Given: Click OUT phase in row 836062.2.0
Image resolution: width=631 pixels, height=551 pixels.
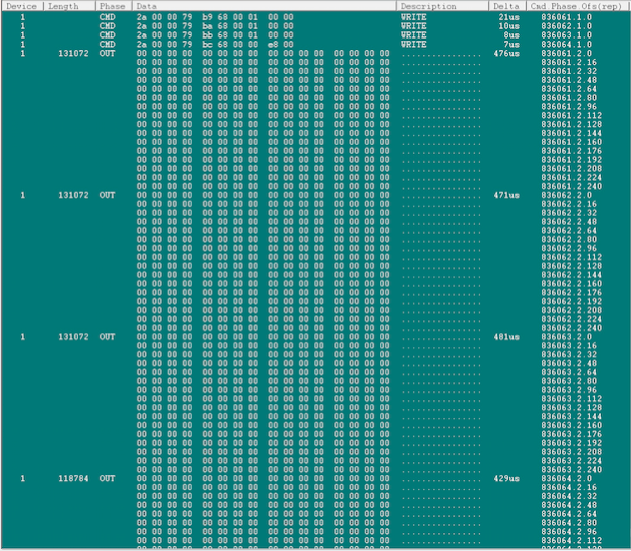Looking at the screenshot, I should 107,195.
